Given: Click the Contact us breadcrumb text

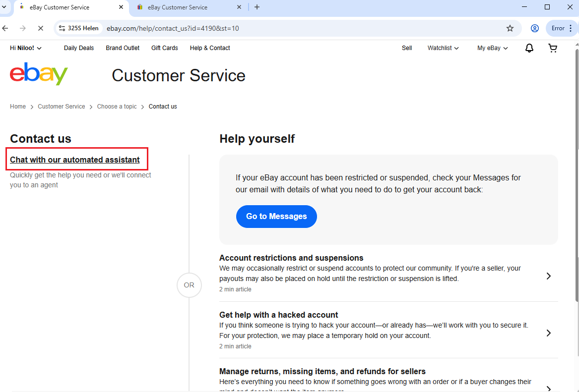Looking at the screenshot, I should (163, 107).
